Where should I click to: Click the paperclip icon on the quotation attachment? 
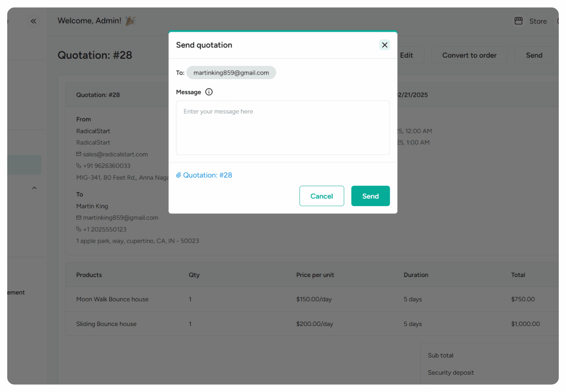tap(179, 175)
